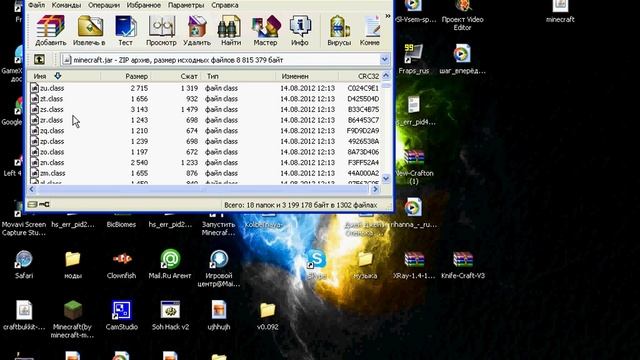Viewport: 640px width, 360px height.
Task: Select the zt.class file row
Action: point(204,99)
